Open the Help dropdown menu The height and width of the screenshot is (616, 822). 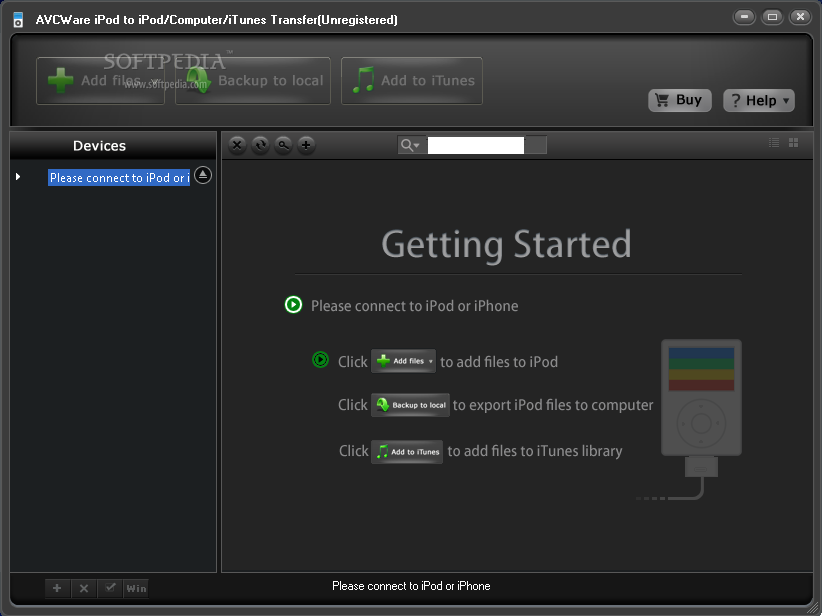coord(759,100)
